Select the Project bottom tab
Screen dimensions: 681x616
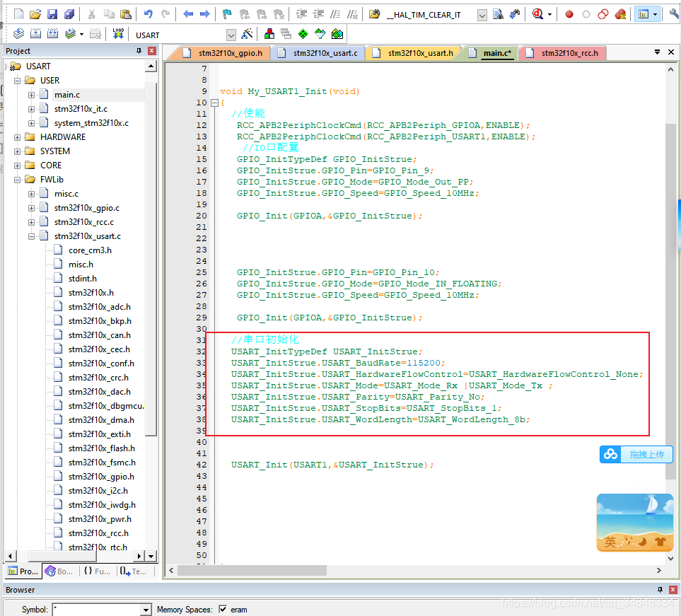[23, 571]
